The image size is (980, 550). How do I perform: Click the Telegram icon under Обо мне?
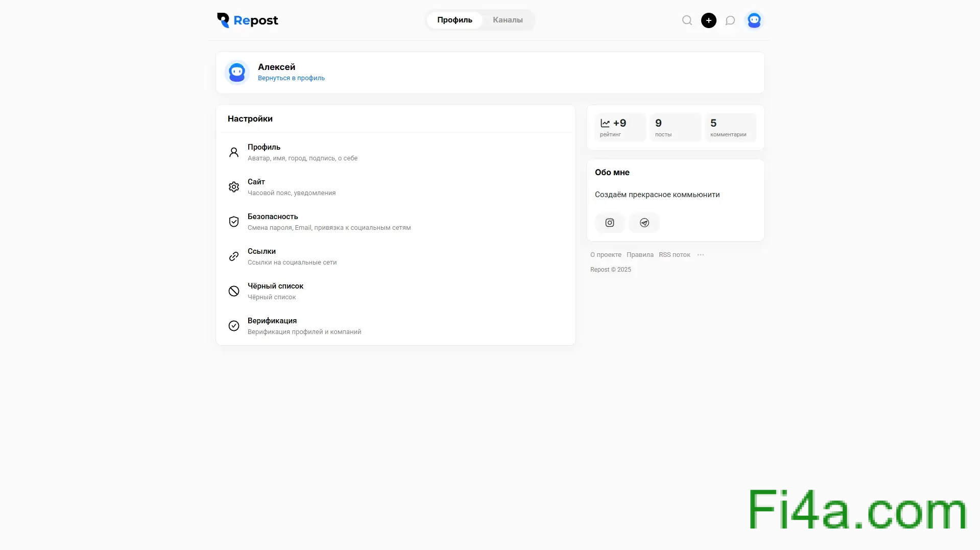(x=644, y=223)
